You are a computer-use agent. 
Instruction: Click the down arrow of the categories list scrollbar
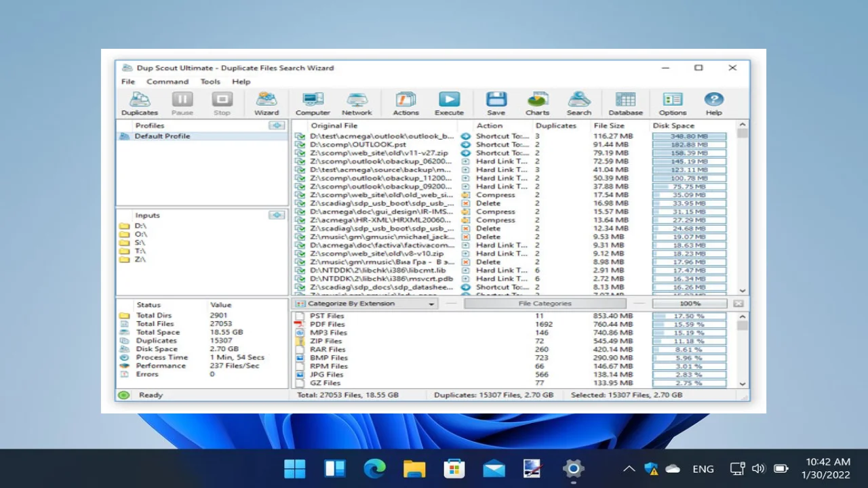(743, 384)
